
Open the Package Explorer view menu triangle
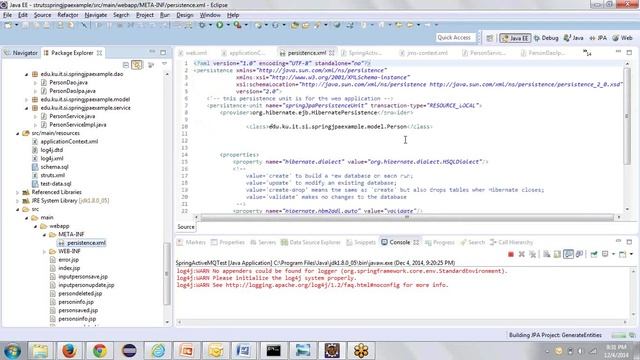164,64
